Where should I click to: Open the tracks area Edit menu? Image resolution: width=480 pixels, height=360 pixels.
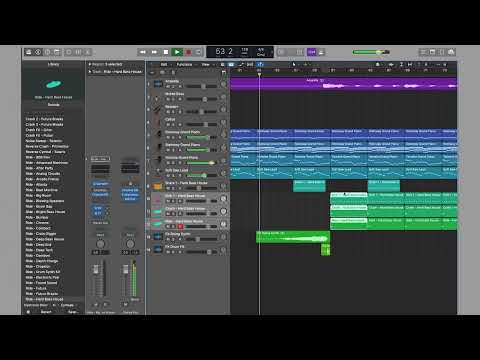164,64
